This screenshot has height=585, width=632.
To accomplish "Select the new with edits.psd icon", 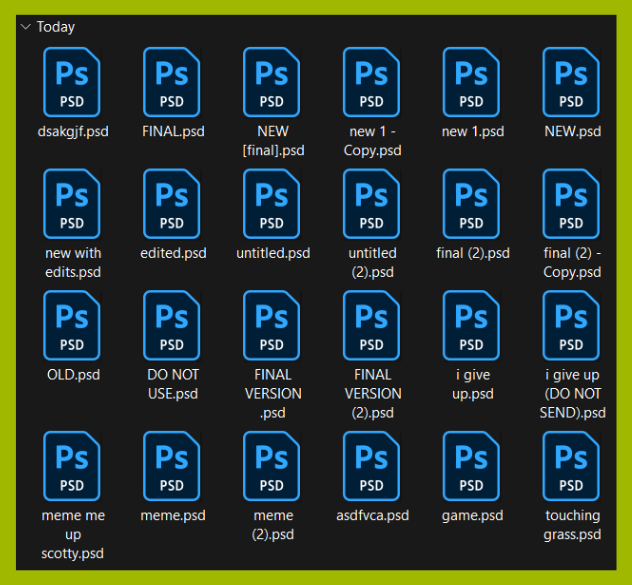I will click(x=72, y=204).
